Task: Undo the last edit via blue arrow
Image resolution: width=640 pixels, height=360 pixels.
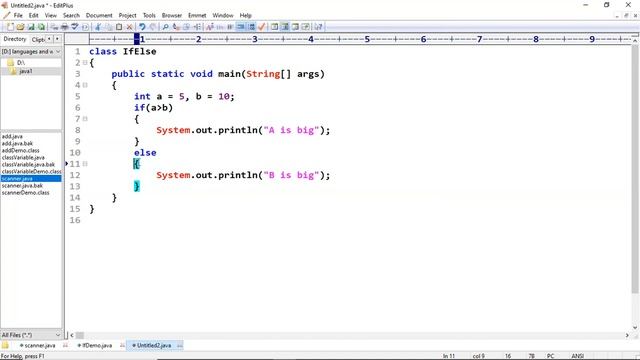Action: (x=142, y=27)
